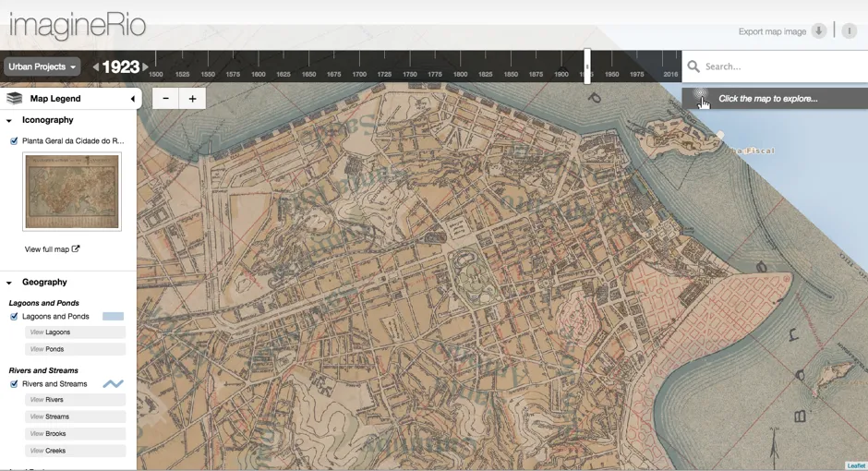Click View Streams button
868x471 pixels.
[x=76, y=417]
